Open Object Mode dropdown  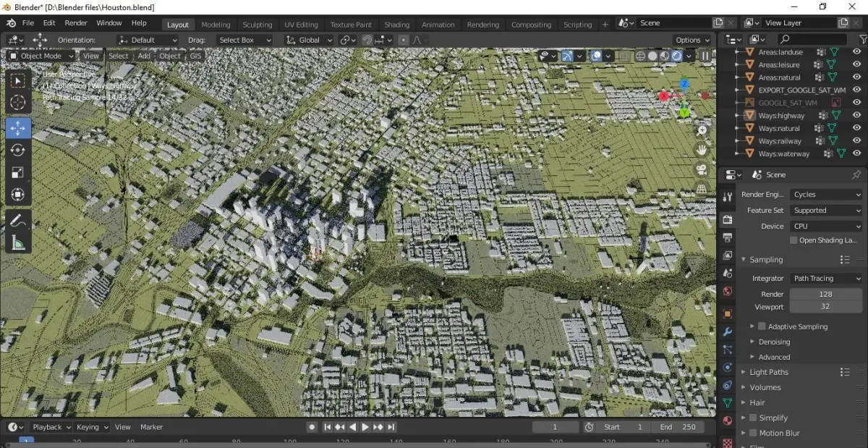coord(41,56)
